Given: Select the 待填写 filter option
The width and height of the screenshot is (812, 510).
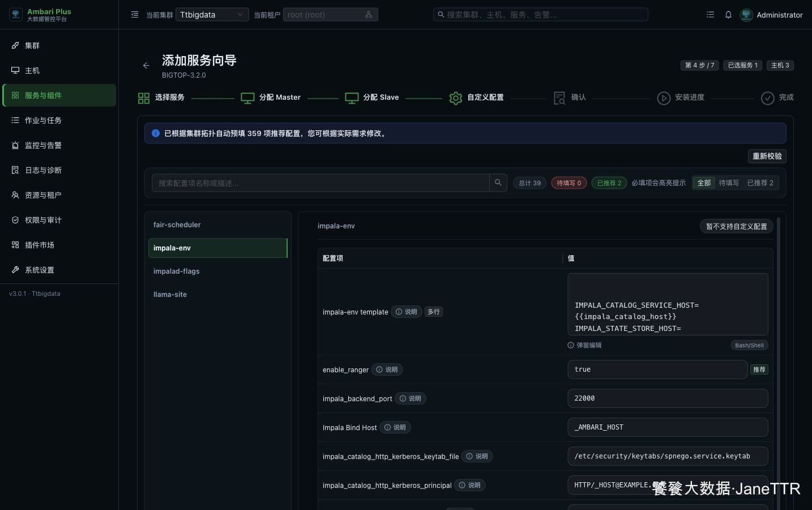Looking at the screenshot, I should point(729,183).
